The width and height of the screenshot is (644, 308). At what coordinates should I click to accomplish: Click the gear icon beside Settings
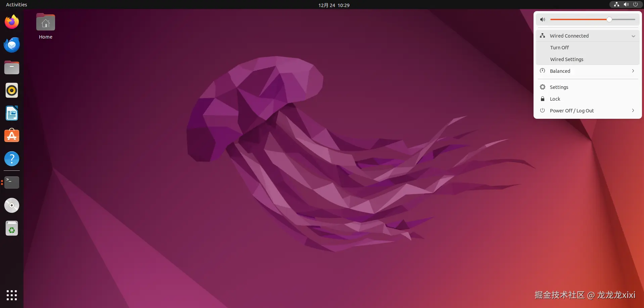tap(543, 87)
